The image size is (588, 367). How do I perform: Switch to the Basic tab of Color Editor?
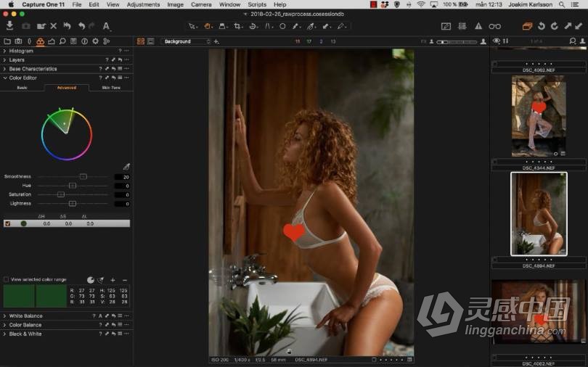(x=22, y=88)
